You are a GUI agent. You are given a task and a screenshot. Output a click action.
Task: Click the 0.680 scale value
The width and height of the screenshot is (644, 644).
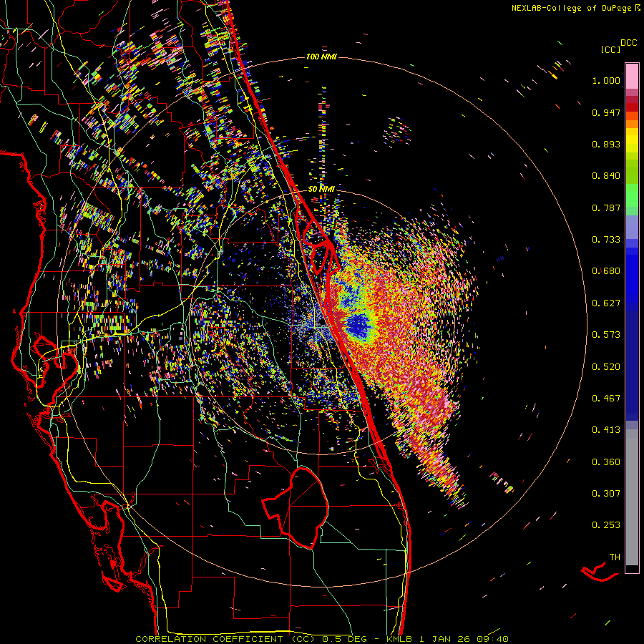pyautogui.click(x=606, y=271)
